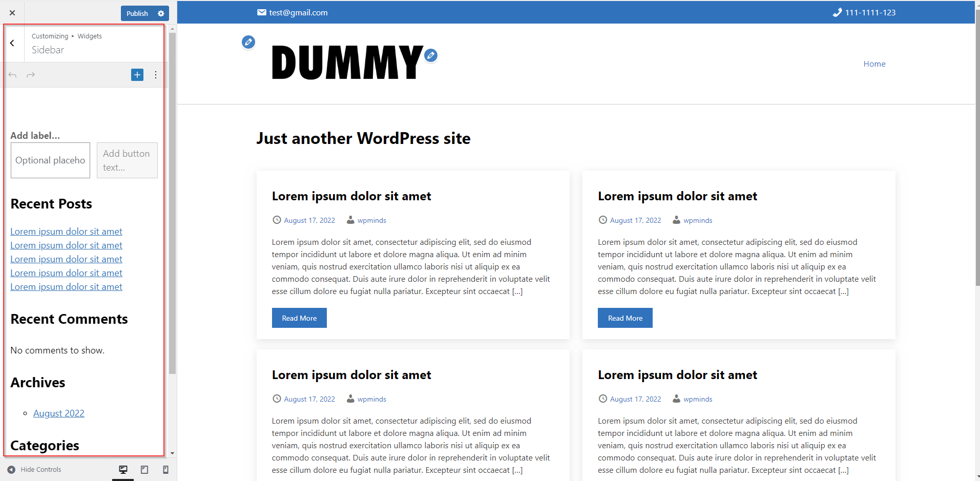Screen dimensions: 980x481
Task: Click the add block plus icon
Action: click(x=137, y=75)
